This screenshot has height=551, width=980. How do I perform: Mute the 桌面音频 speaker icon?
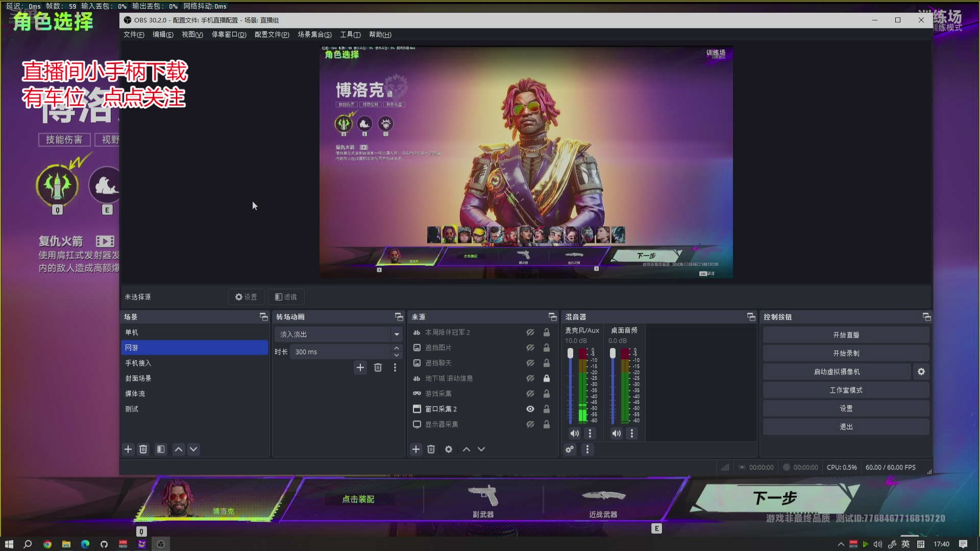click(x=617, y=434)
